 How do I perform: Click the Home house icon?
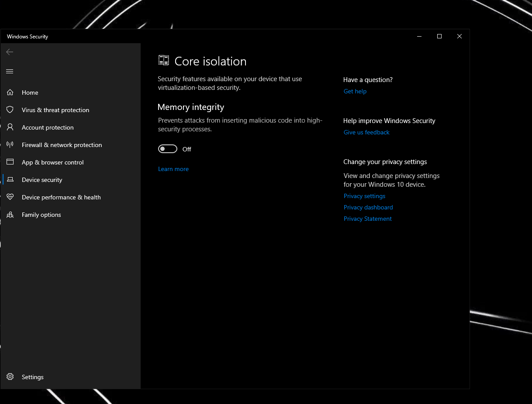coord(10,92)
